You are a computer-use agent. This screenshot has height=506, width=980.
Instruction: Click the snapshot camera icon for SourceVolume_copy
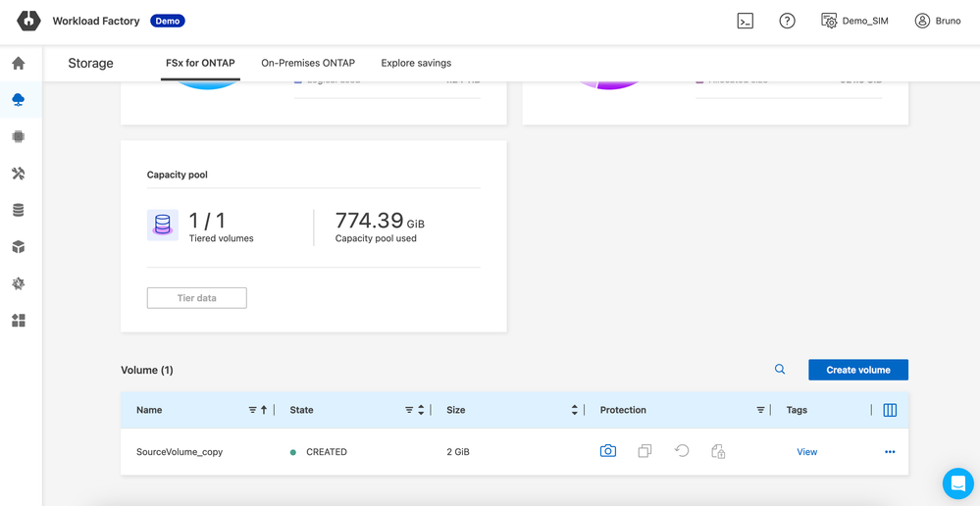[608, 451]
